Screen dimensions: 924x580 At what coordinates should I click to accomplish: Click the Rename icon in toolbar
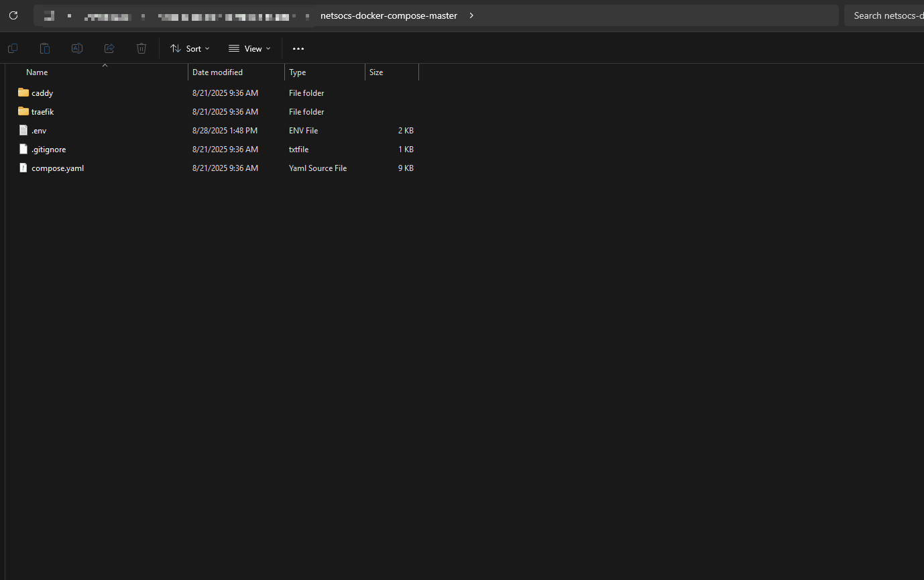click(77, 48)
